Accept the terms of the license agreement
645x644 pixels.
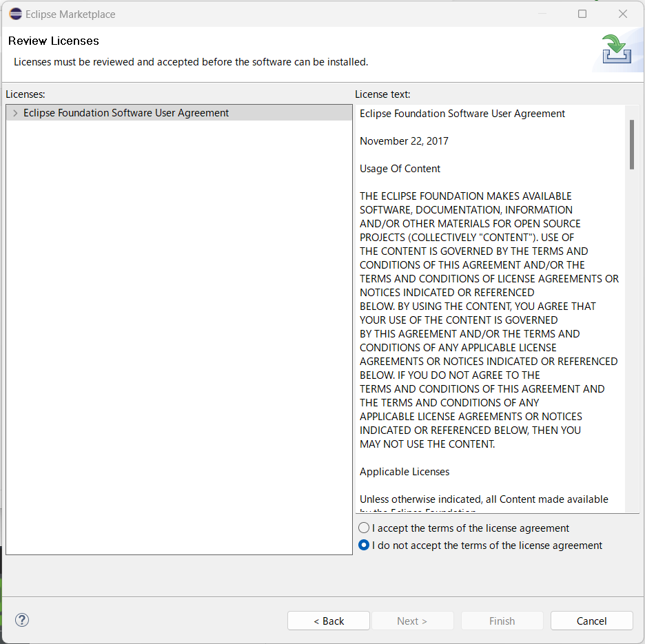(364, 528)
